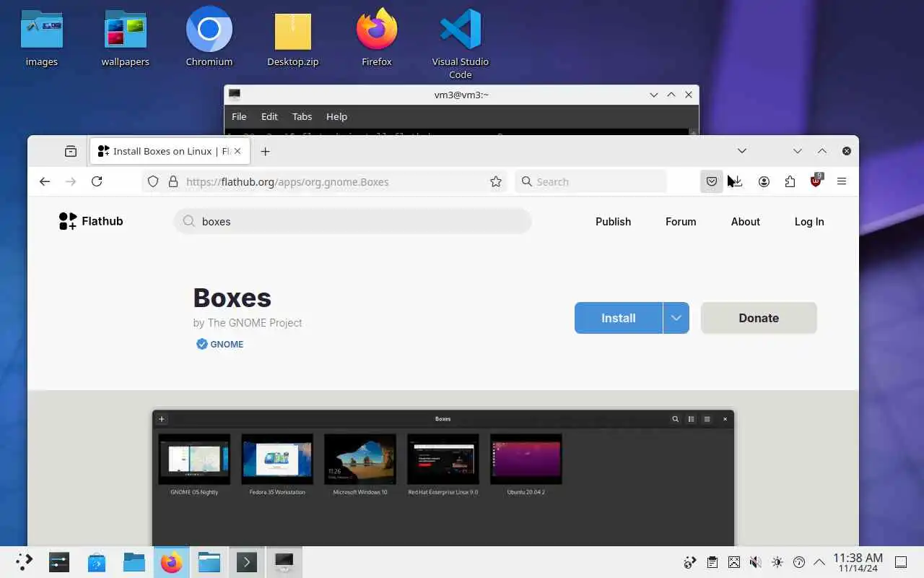Expand hidden system tray icons arrow
Screen dimensions: 924x578
819,562
